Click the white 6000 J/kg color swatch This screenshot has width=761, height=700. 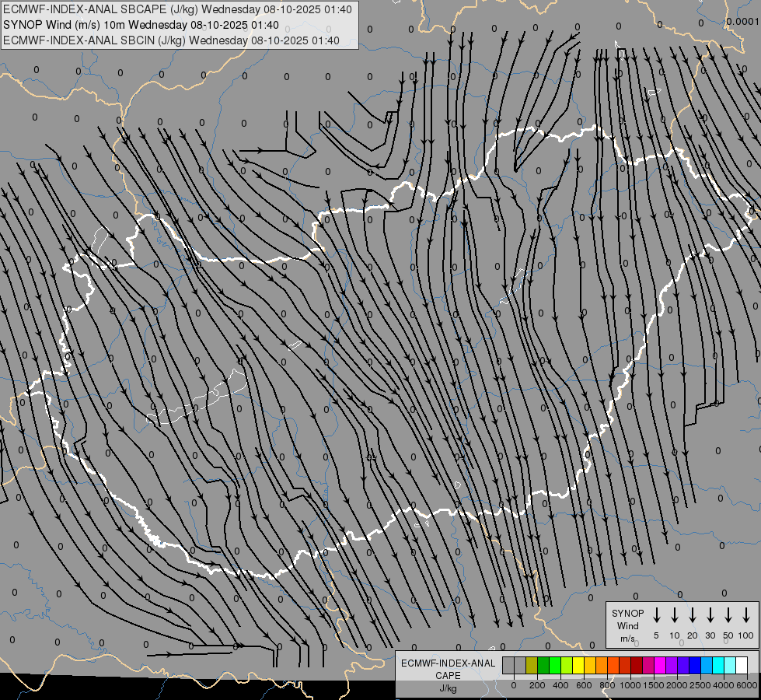click(742, 665)
